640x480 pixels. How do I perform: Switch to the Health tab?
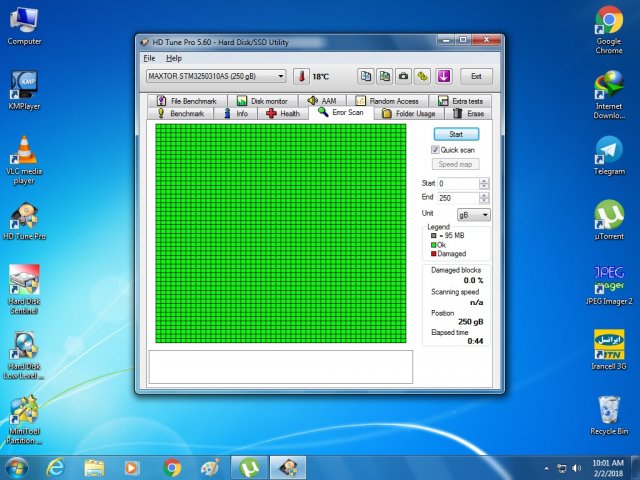(283, 114)
